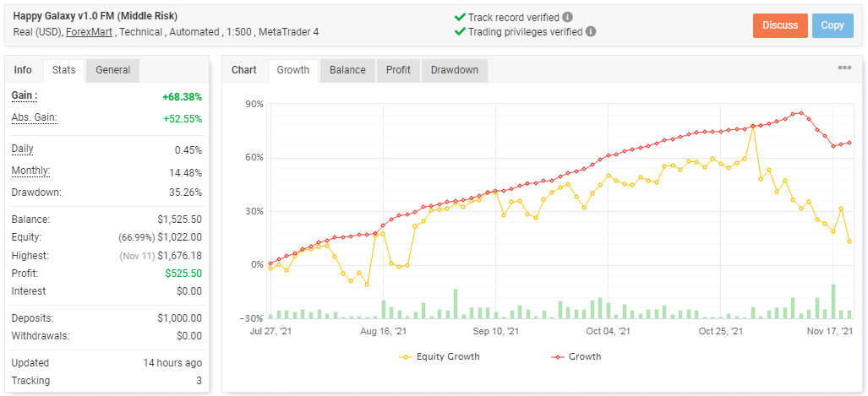
Task: Open the General tab
Action: pos(112,70)
